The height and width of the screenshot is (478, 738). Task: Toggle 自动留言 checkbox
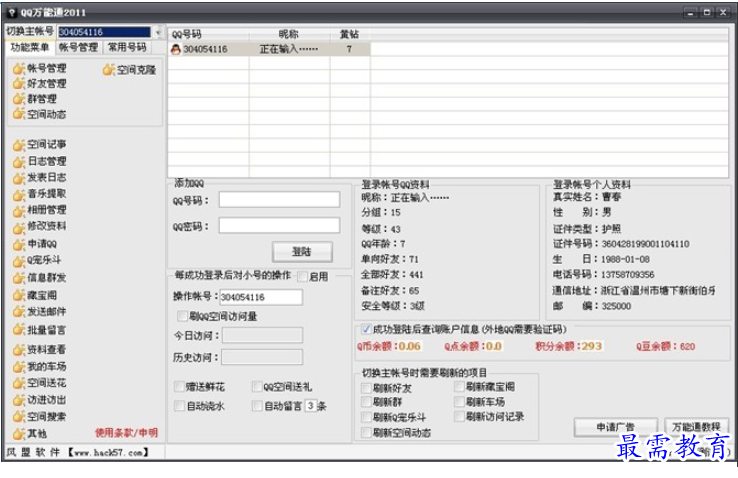pos(257,406)
